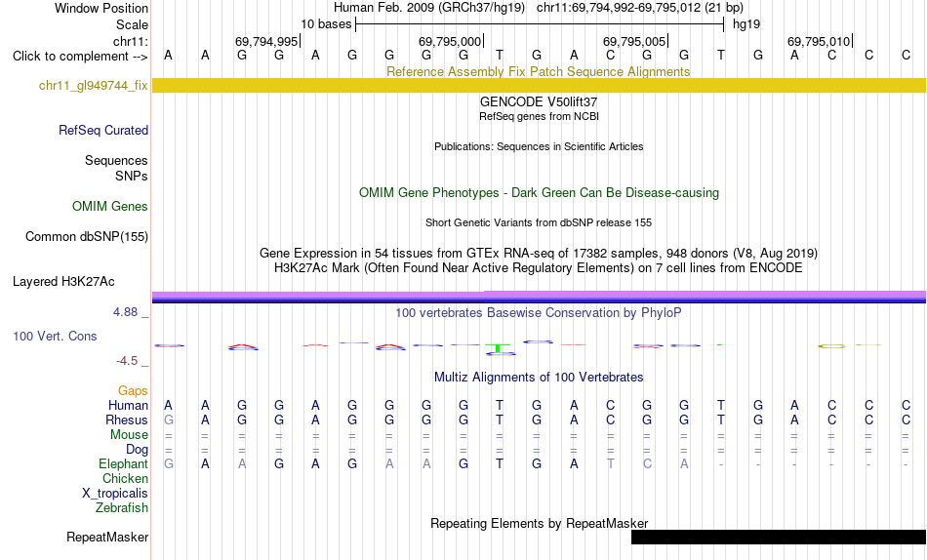
Task: Click '100 vertebrates Basewise Conservation by PhyloP' title
Action: (539, 313)
